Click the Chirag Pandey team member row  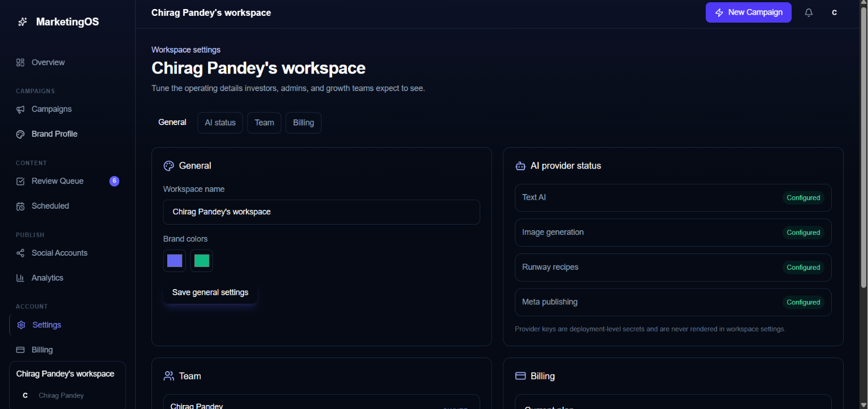(x=322, y=402)
